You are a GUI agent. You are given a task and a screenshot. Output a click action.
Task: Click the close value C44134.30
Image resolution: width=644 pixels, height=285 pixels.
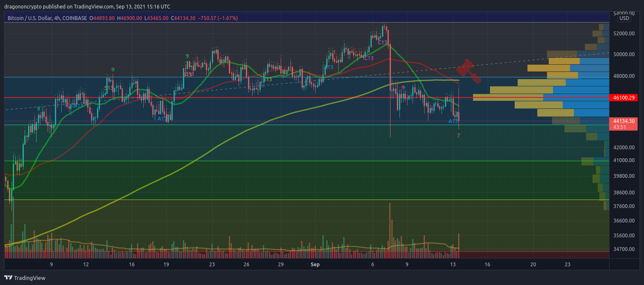(x=183, y=18)
